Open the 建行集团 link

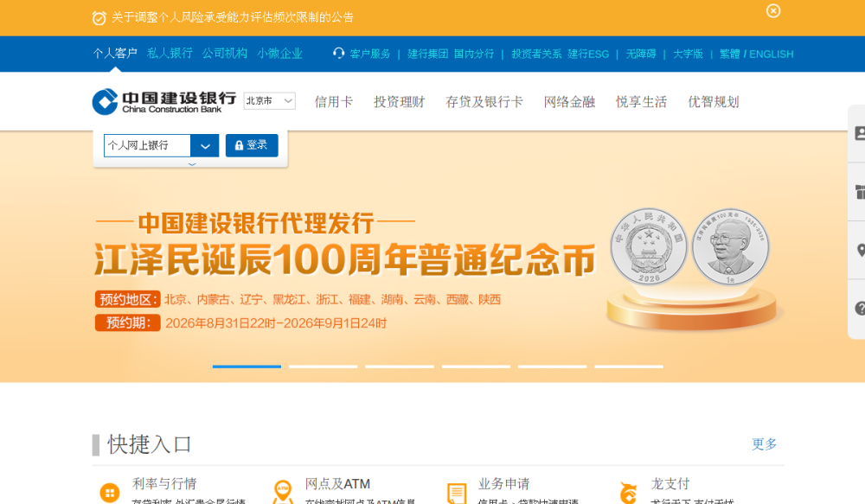click(x=427, y=54)
